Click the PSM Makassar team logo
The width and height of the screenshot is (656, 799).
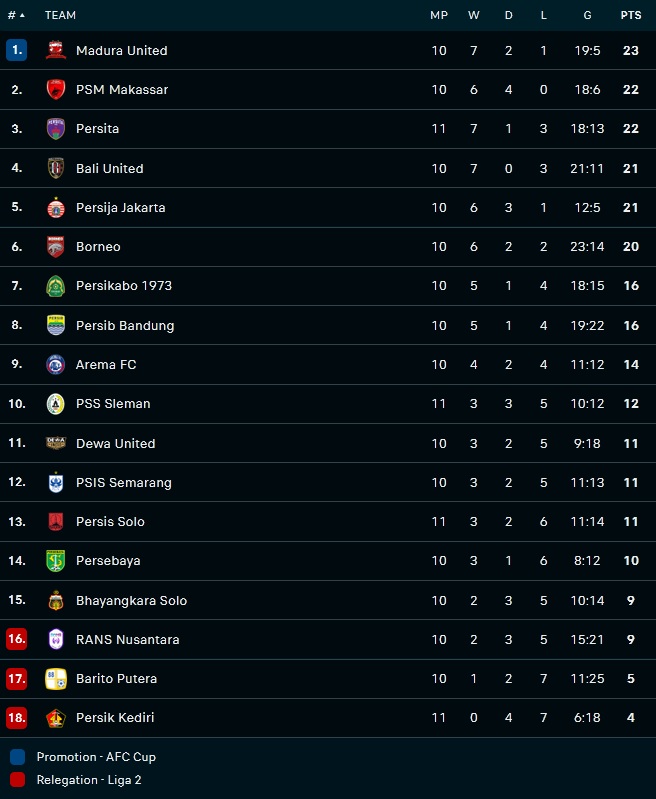click(56, 89)
